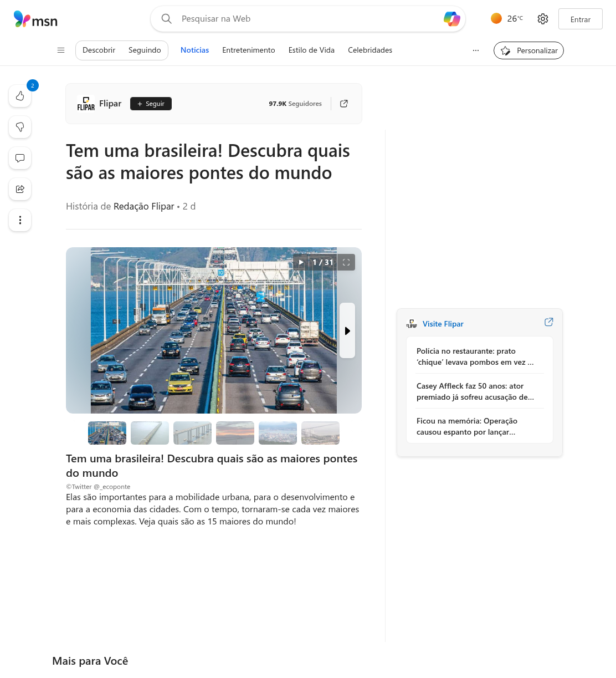Play the slideshow autoplay control
The image size is (616, 678).
tap(301, 262)
